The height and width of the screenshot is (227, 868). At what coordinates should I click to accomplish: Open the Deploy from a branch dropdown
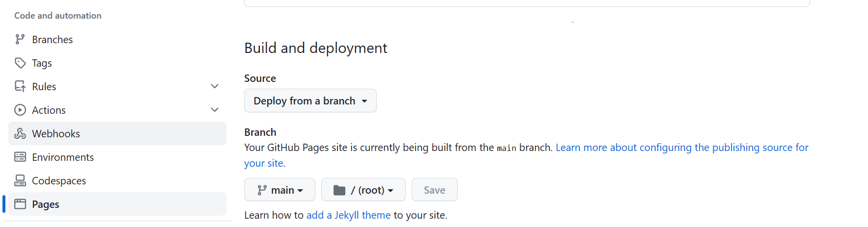pos(310,101)
